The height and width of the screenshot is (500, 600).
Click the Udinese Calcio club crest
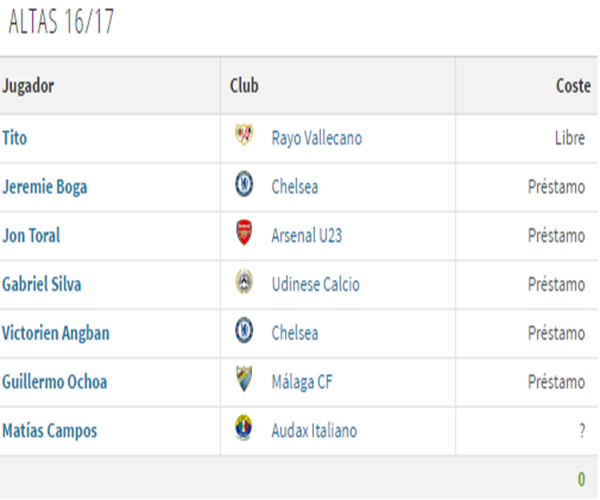click(244, 282)
